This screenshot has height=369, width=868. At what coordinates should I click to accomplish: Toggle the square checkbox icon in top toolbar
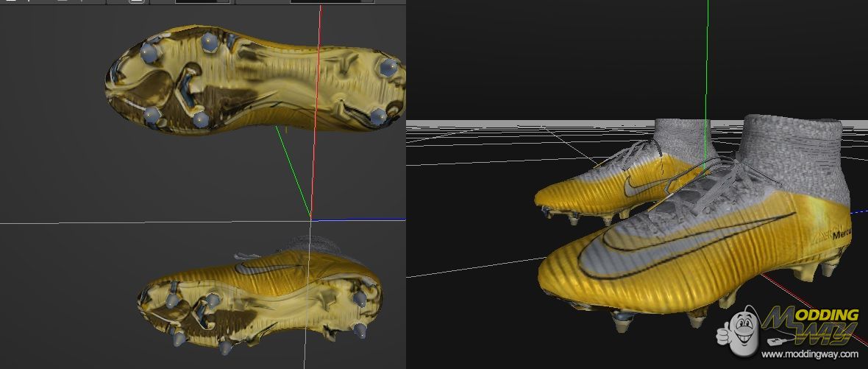click(x=137, y=2)
